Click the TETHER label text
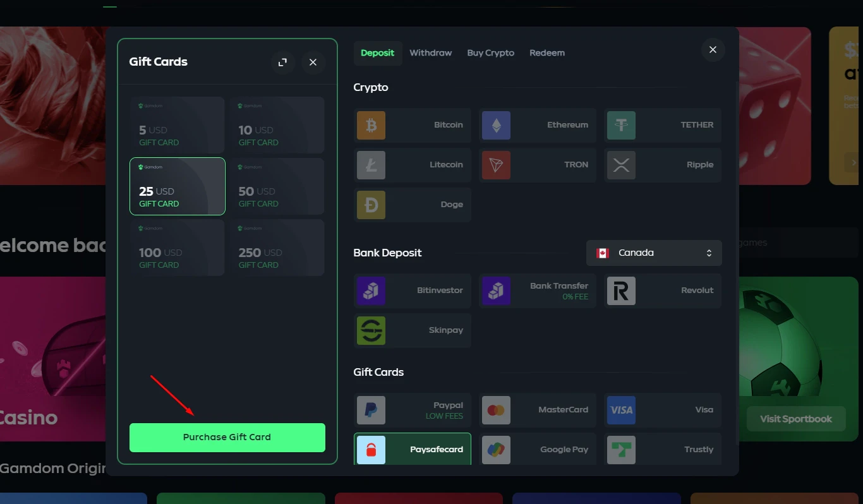The height and width of the screenshot is (504, 863). 697,125
